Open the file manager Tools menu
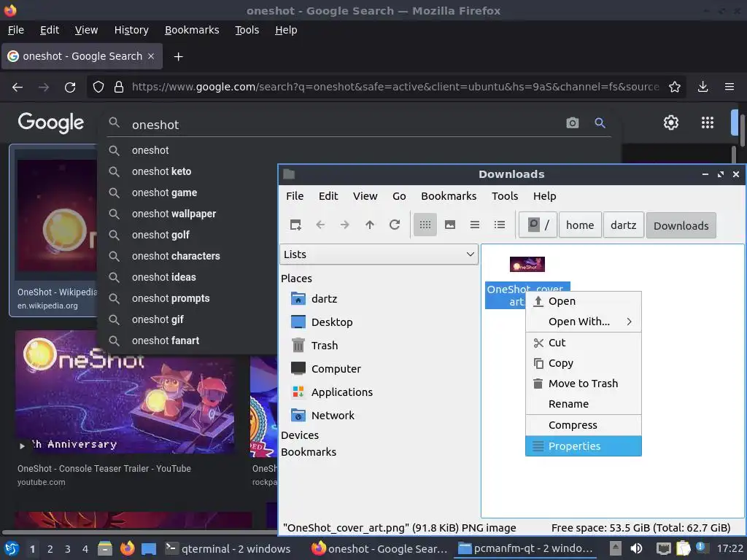This screenshot has width=747, height=560. tap(505, 196)
